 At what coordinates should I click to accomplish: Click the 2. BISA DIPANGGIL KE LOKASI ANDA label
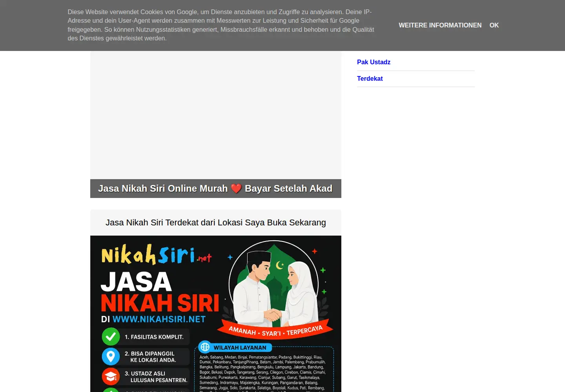pyautogui.click(x=150, y=357)
